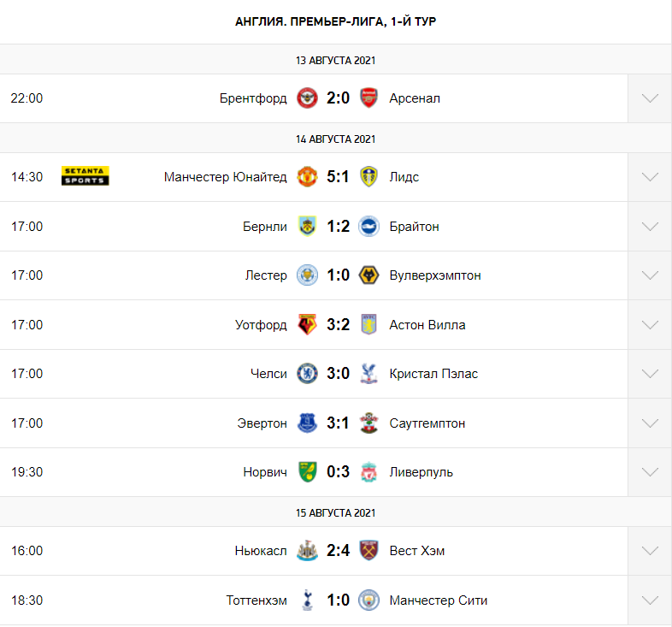Expand the Norwich vs Liverpool match row
The width and height of the screenshot is (672, 627).
[650, 472]
